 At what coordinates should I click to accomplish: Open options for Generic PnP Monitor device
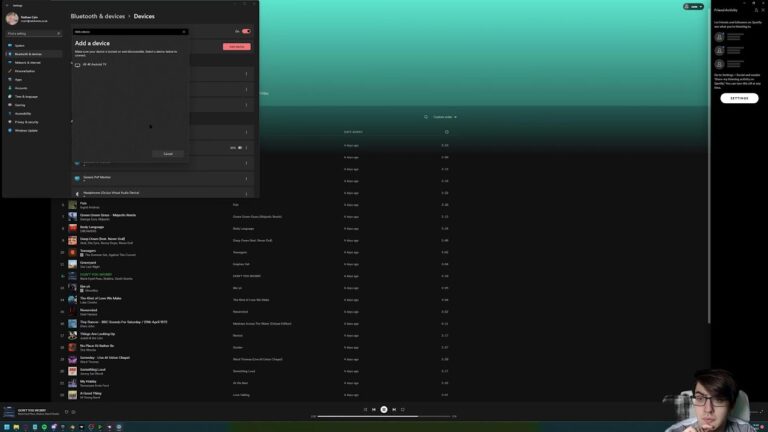point(246,179)
